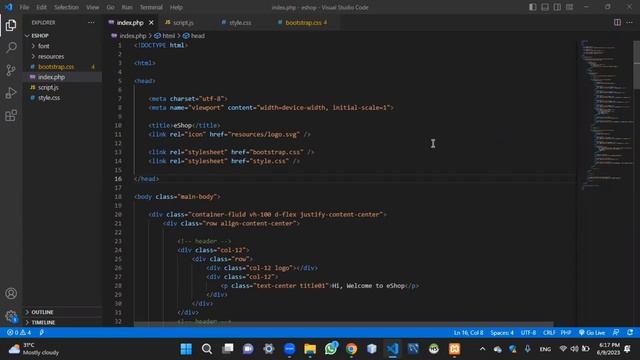The height and width of the screenshot is (360, 640).
Task: Open the Search view in activity bar
Action: pos(11,47)
